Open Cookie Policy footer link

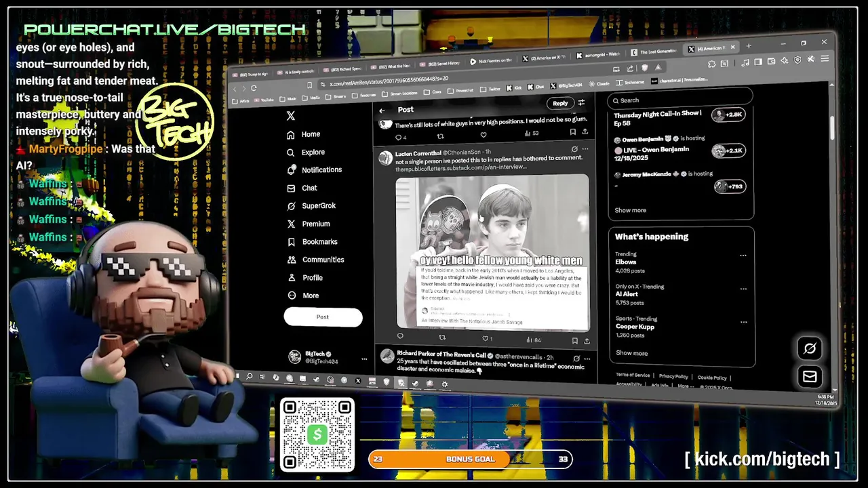[712, 378]
